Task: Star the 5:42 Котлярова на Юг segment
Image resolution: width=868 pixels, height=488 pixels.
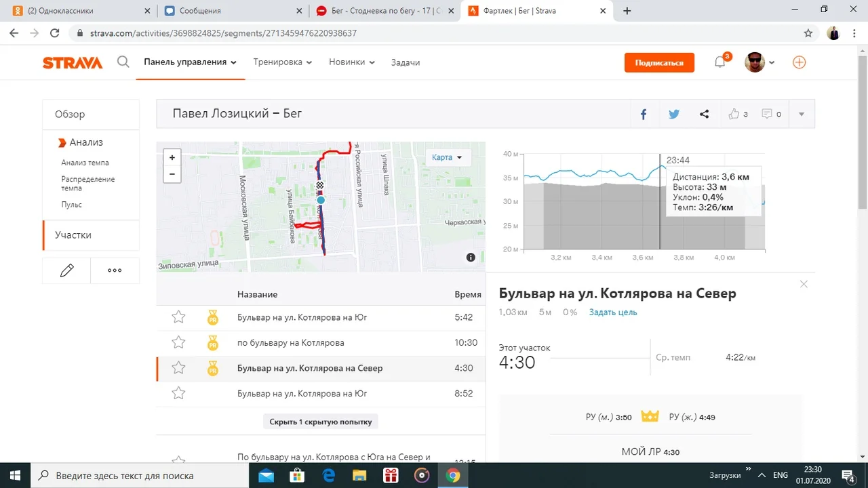Action: click(178, 317)
